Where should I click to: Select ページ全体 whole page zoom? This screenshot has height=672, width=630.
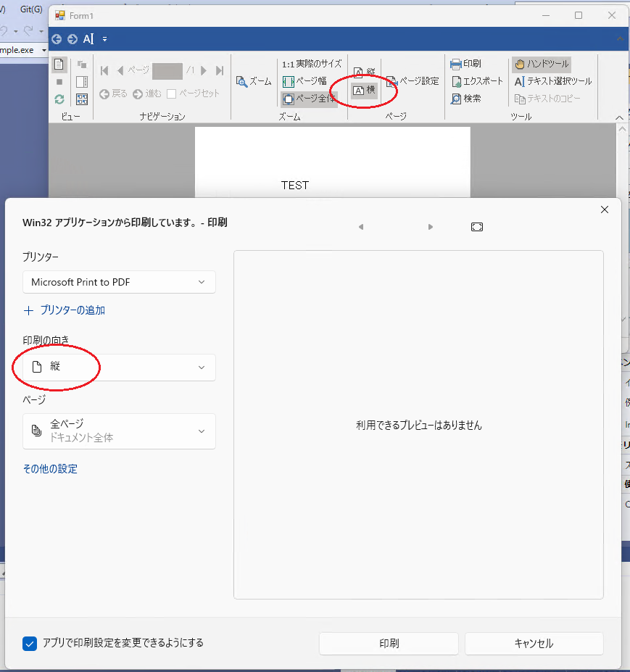(x=309, y=99)
